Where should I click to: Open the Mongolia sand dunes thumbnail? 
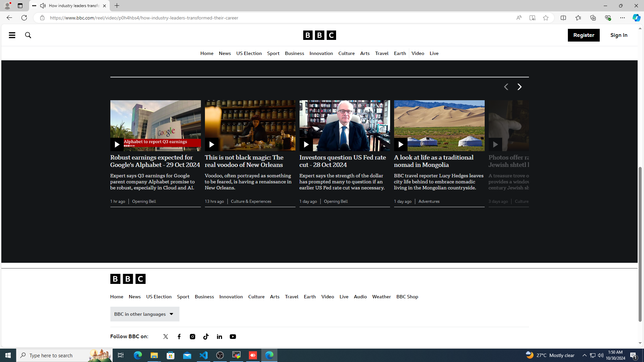coord(439,126)
